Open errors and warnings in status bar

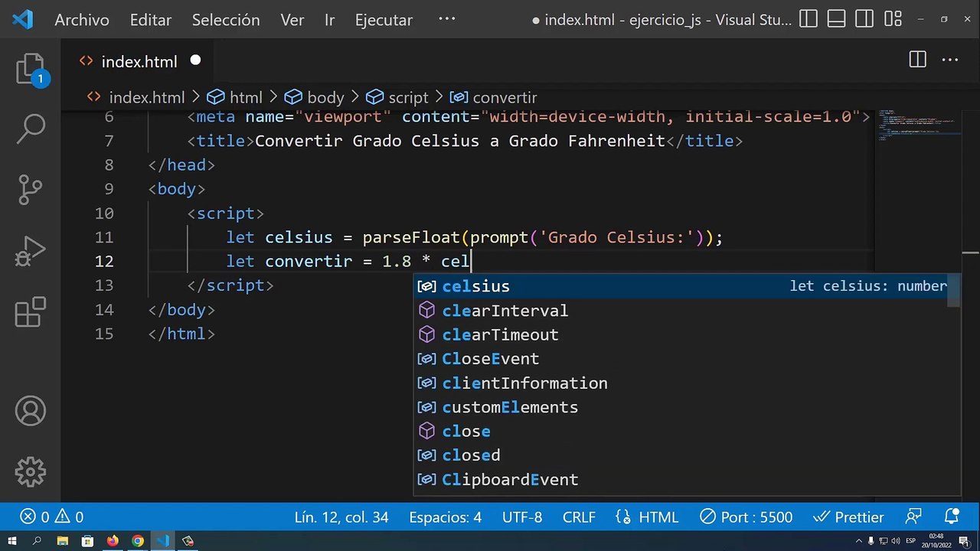pyautogui.click(x=51, y=517)
